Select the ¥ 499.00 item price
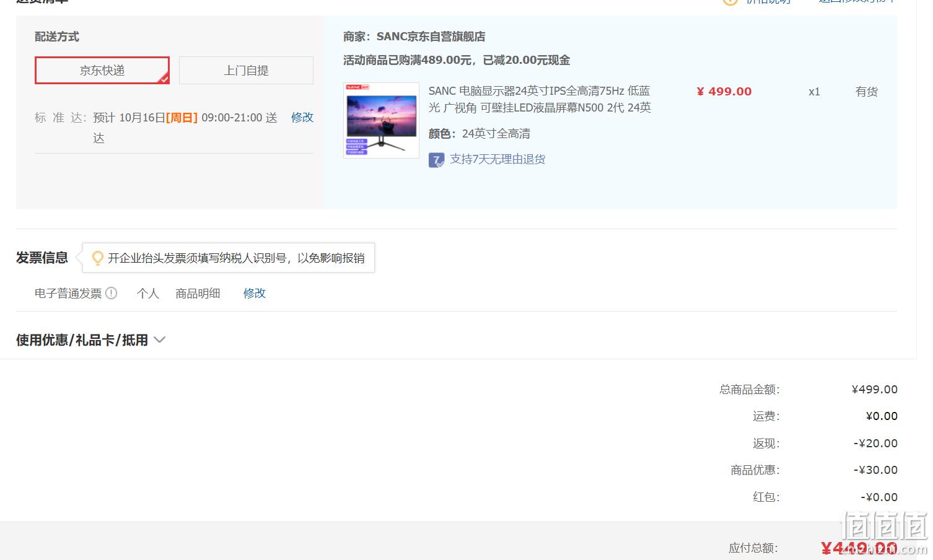 pos(724,92)
